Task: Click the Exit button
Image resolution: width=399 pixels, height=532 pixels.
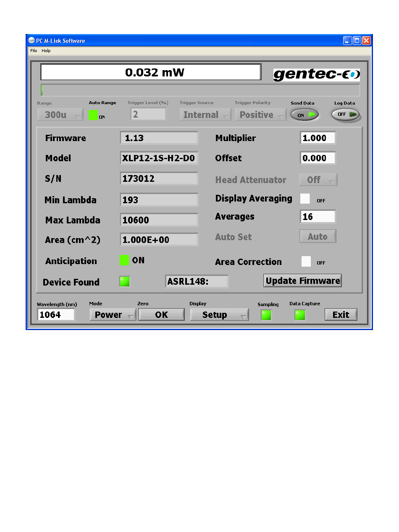Action: pos(341,314)
